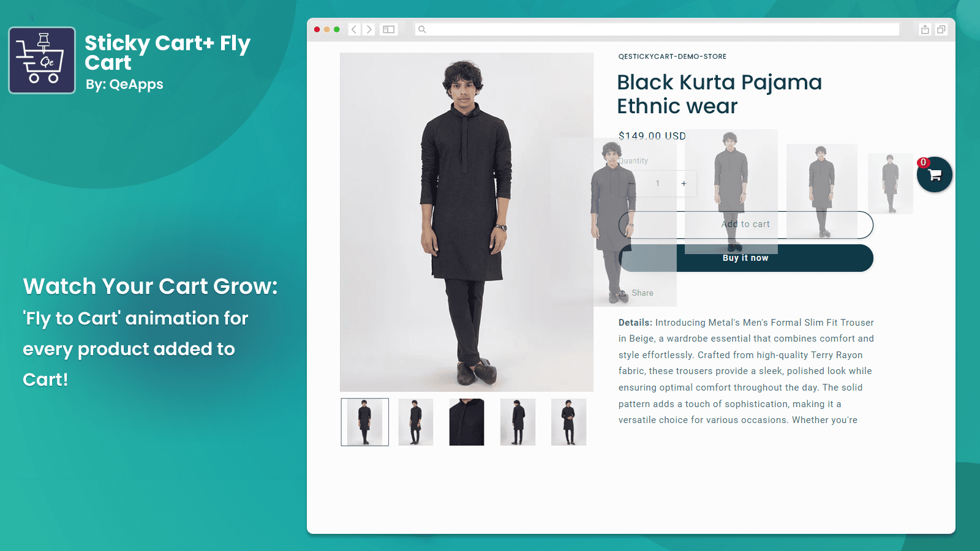Screen dimensions: 980x551
Task: Click the Add to cart button
Action: [746, 225]
